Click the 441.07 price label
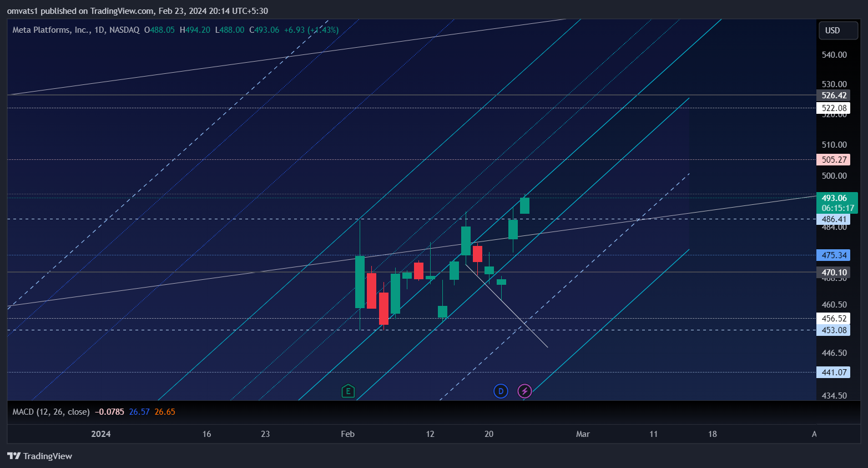This screenshot has width=868, height=468. [x=833, y=373]
